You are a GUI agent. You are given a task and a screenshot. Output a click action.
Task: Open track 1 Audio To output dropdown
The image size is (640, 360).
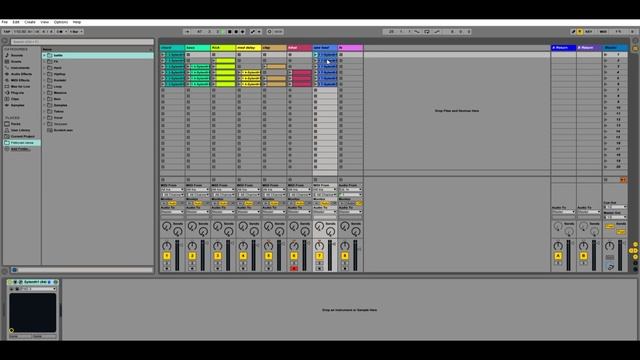click(x=172, y=212)
